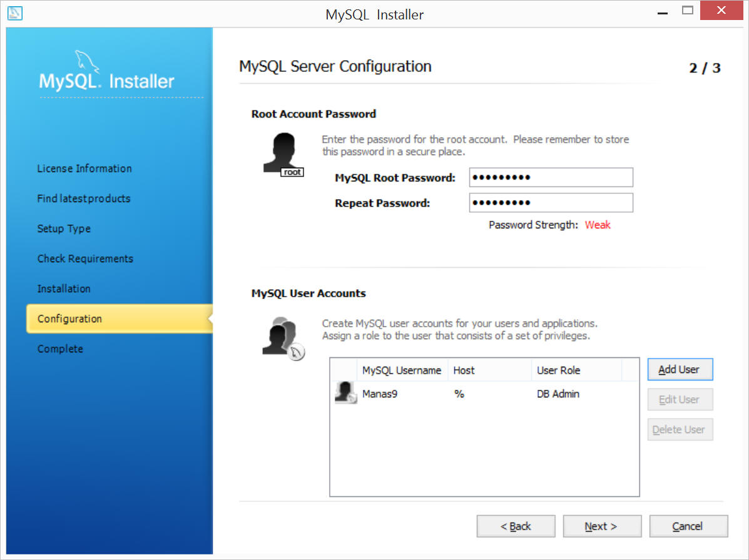
Task: Click the Manas9 user avatar icon
Action: pos(346,393)
